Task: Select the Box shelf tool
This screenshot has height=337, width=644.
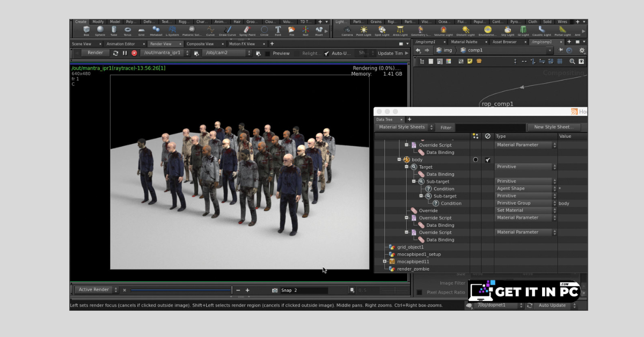Action: pos(86,31)
